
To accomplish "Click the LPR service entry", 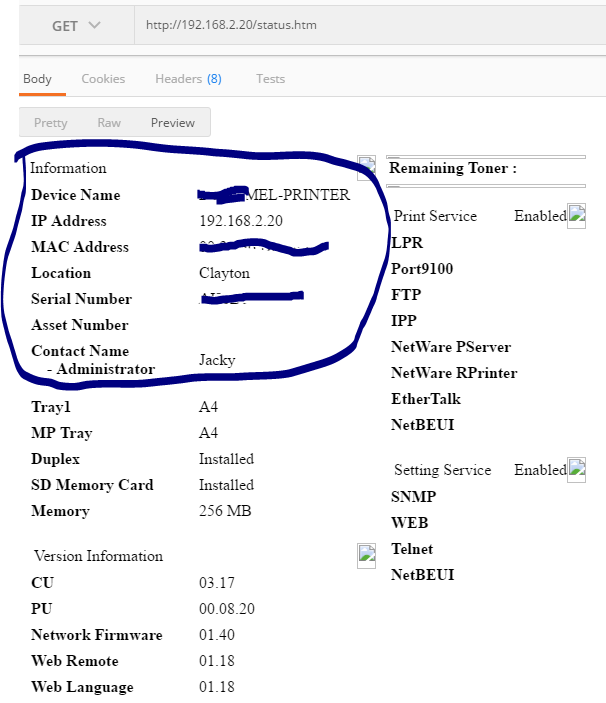I will 407,243.
